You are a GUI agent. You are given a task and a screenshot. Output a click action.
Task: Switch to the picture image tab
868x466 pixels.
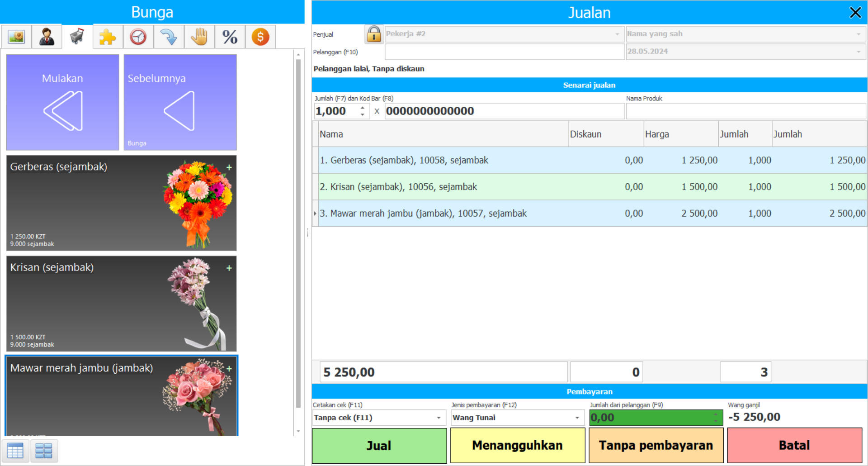pos(16,36)
